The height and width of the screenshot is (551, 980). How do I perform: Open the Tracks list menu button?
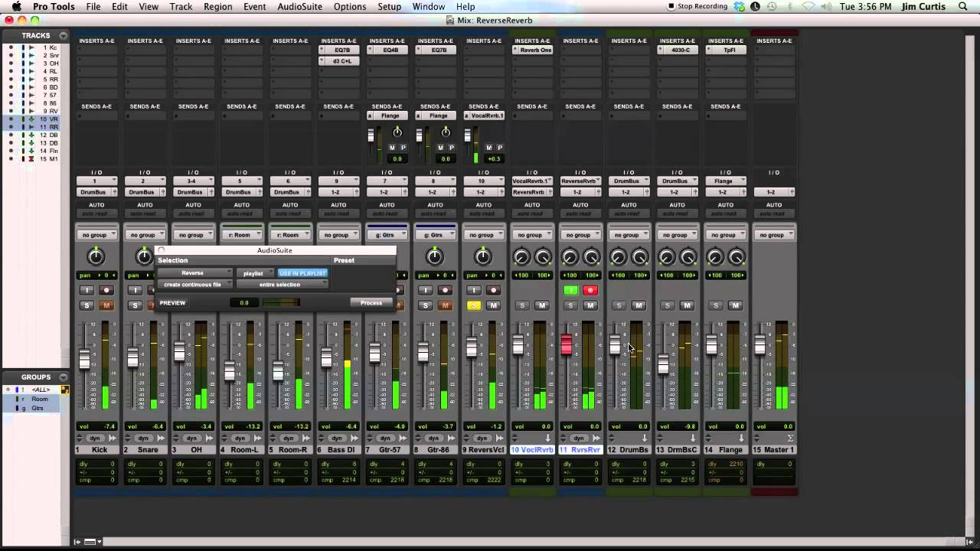tap(63, 36)
